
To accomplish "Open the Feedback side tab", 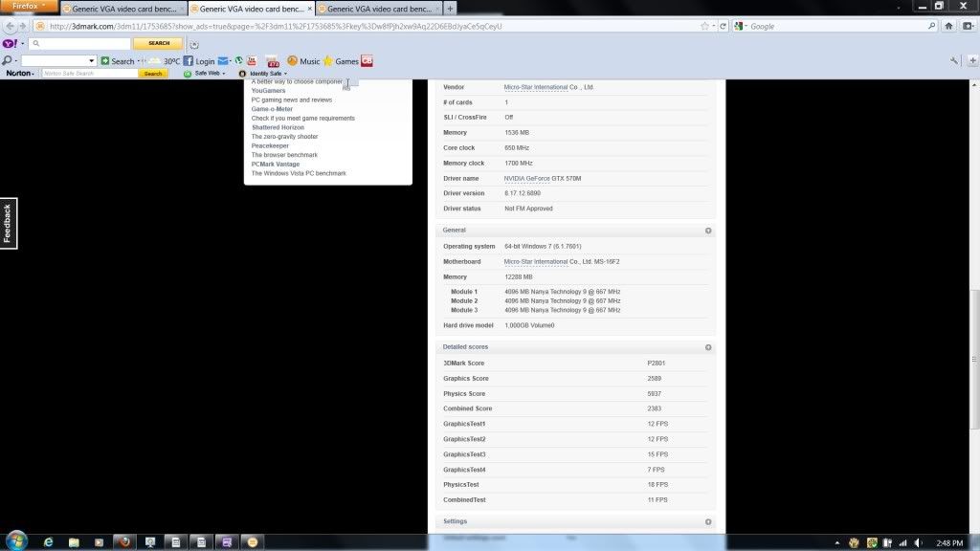I will click(x=8, y=223).
